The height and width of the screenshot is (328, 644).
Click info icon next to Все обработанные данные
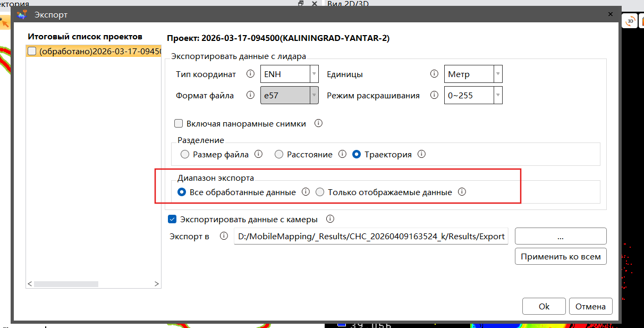click(306, 192)
